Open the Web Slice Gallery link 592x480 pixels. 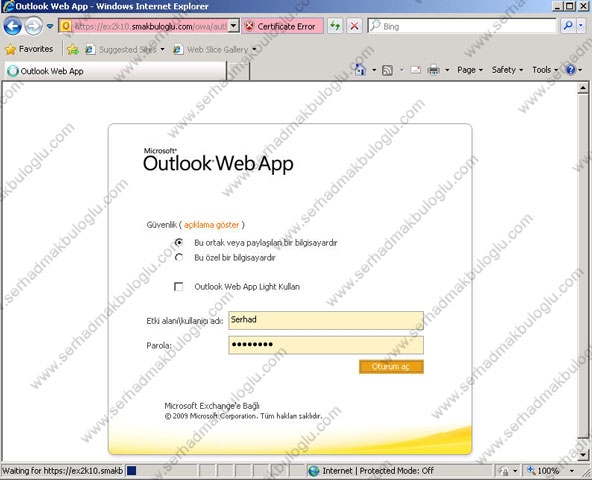[214, 49]
